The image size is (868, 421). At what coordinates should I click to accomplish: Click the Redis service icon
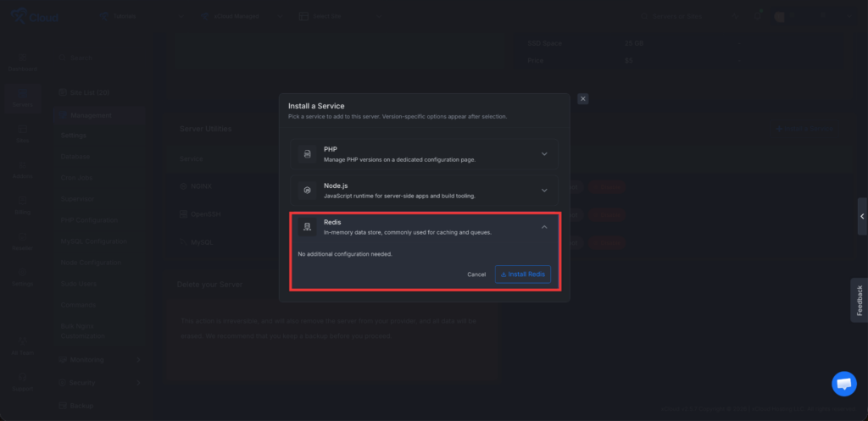tap(307, 227)
